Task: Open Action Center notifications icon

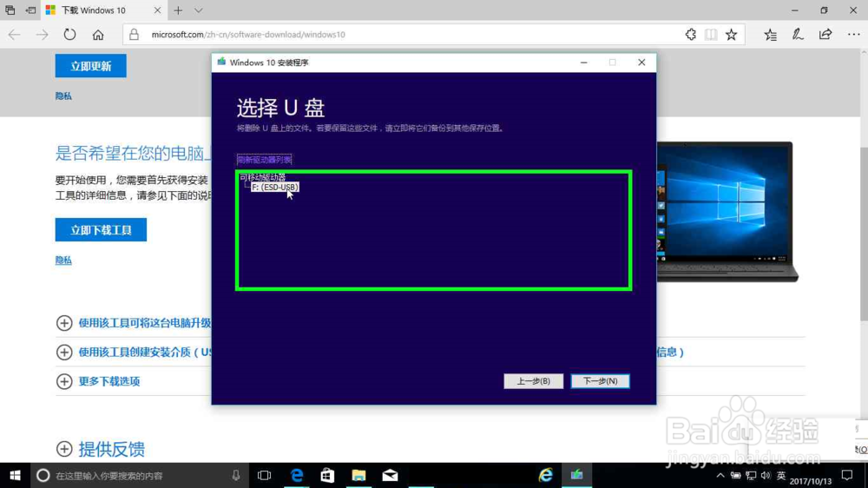Action: 847,475
